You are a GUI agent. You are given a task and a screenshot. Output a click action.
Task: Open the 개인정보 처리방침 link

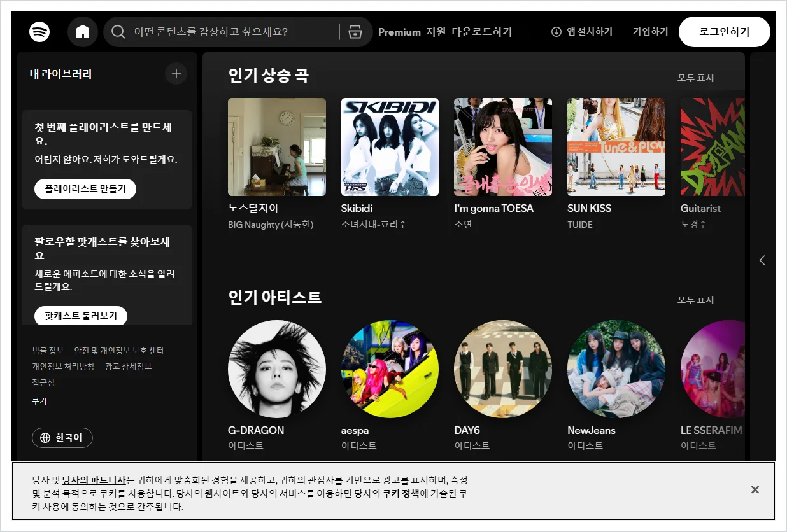click(x=63, y=367)
